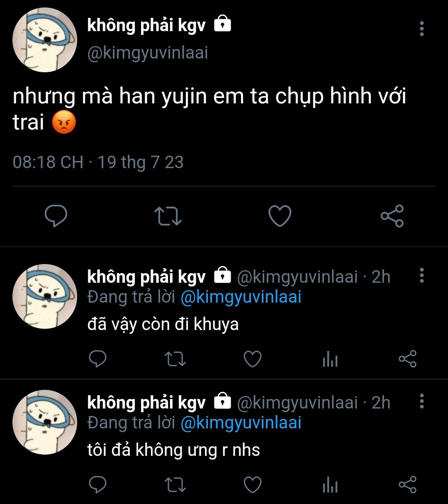Retweet the 'tôi đả không ưng r nhs' reply
Image resolution: width=448 pixels, height=504 pixels.
(x=175, y=485)
